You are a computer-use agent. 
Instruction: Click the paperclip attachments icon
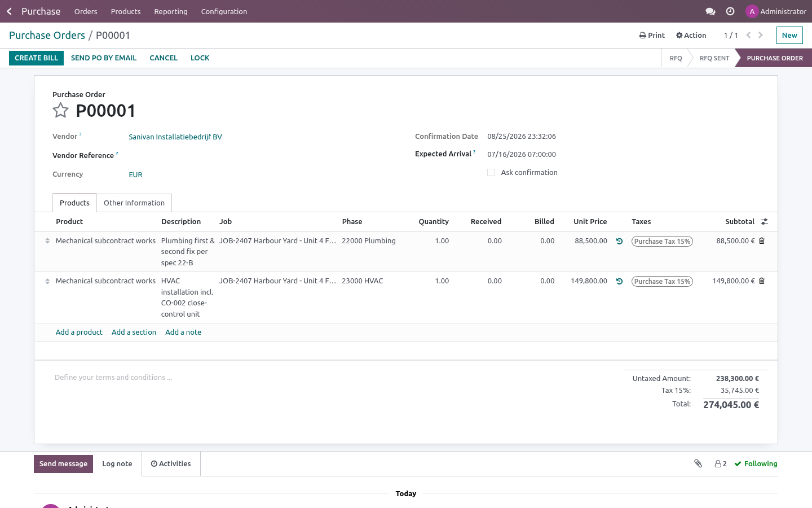point(698,463)
